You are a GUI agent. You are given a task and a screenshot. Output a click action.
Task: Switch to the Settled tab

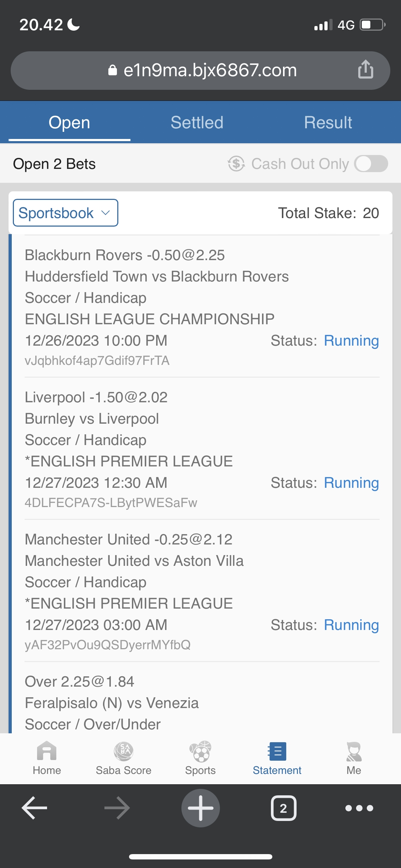(197, 123)
